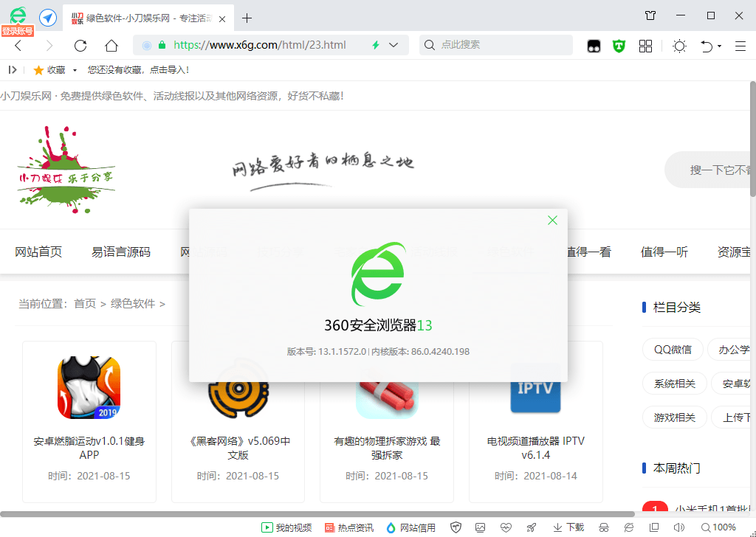Open 电视频道播放器 IPTV v6.1.4 link

click(536, 448)
